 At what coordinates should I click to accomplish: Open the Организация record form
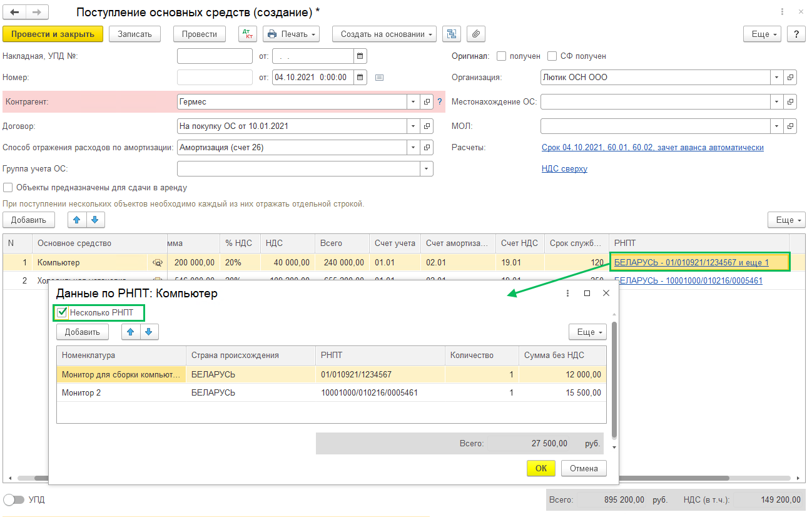tap(791, 78)
